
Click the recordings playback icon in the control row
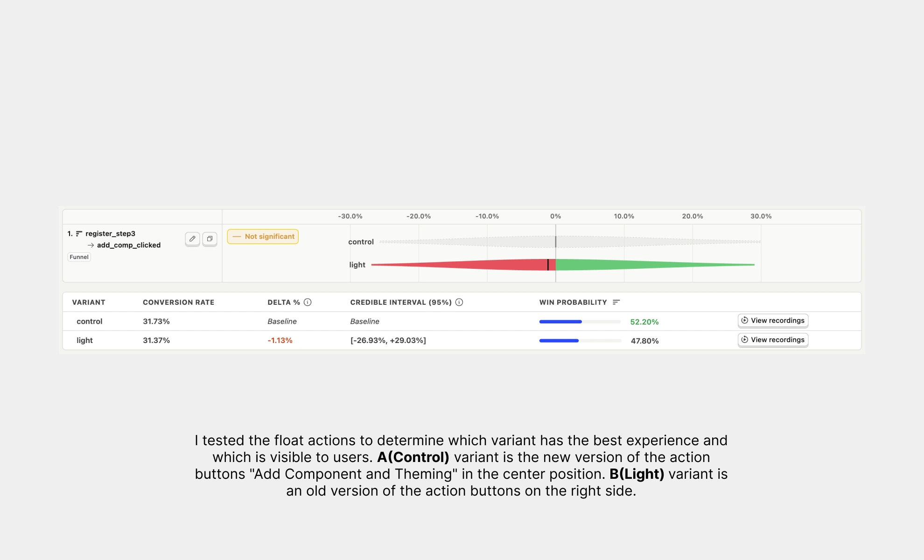pyautogui.click(x=744, y=321)
